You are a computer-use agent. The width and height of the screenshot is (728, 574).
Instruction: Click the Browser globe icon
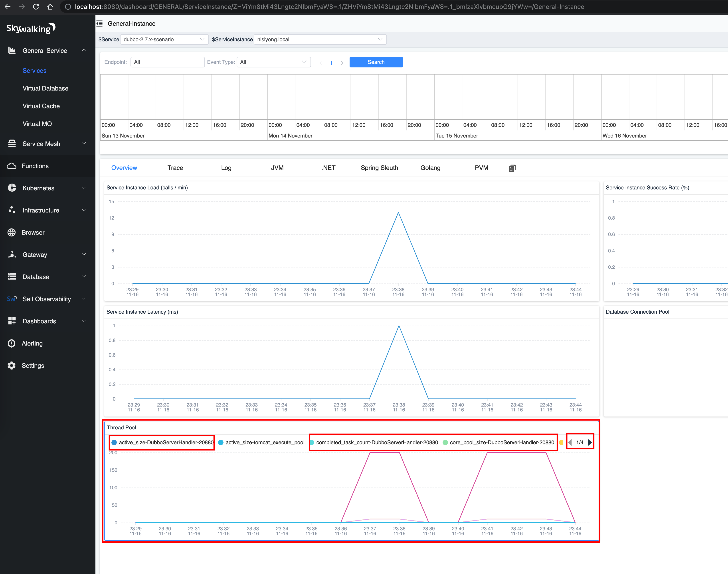pyautogui.click(x=12, y=233)
